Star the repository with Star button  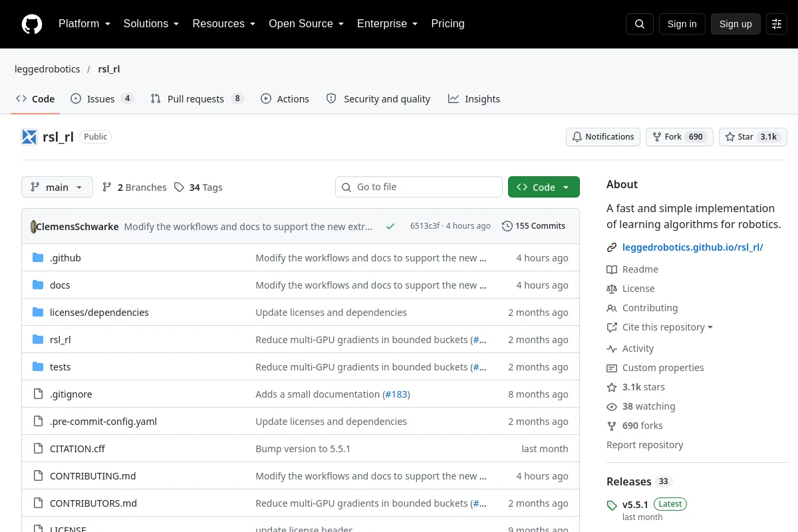point(753,137)
